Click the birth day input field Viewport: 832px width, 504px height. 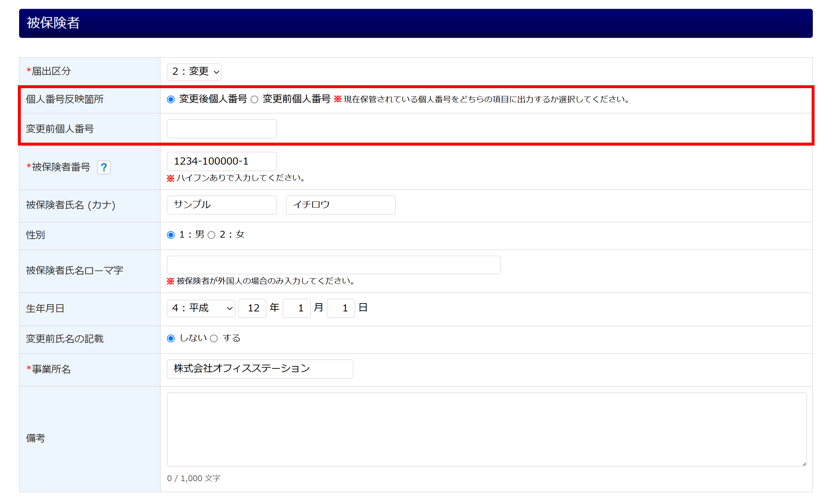341,308
